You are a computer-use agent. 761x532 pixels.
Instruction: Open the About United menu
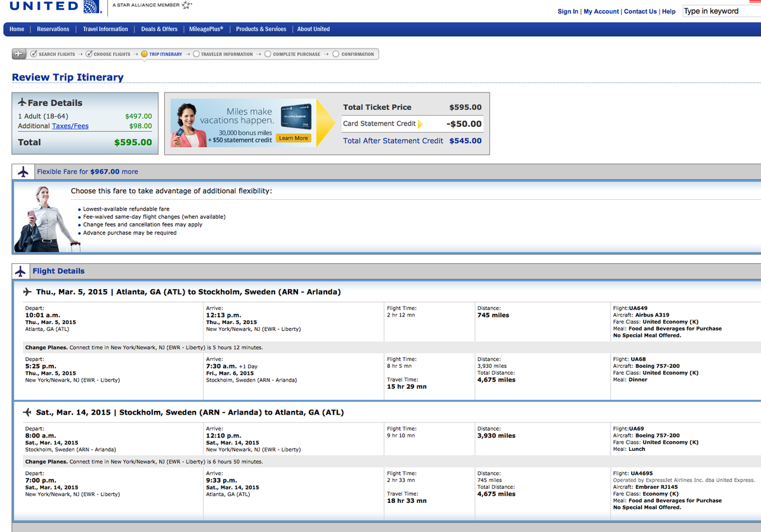[x=313, y=29]
